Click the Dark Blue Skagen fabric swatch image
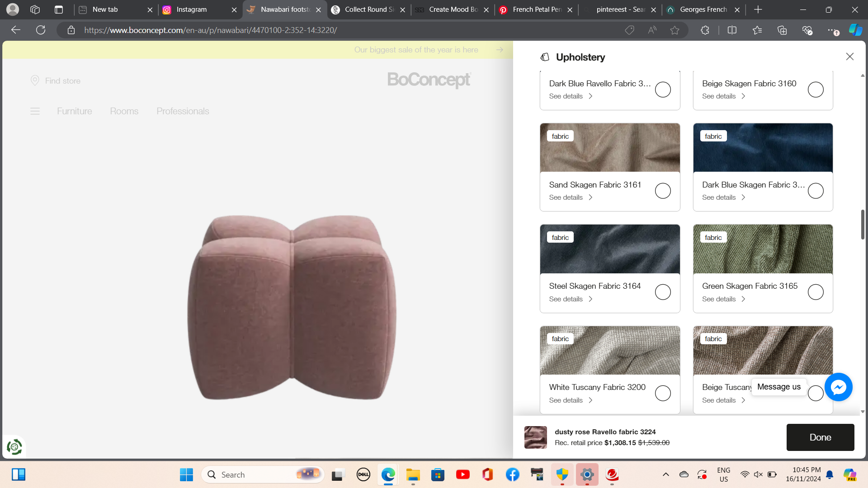Viewport: 868px width, 488px height. click(x=763, y=148)
